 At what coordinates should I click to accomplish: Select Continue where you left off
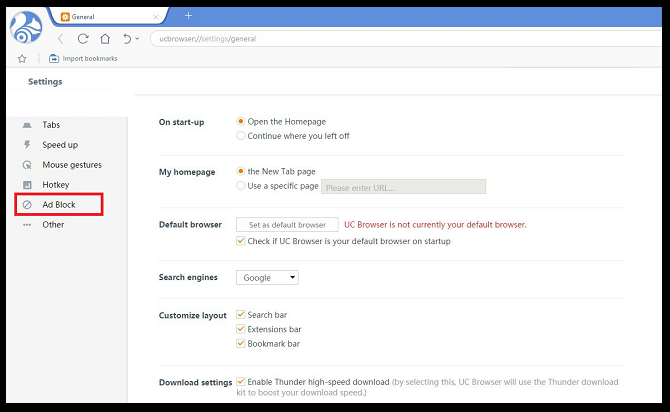coord(241,136)
